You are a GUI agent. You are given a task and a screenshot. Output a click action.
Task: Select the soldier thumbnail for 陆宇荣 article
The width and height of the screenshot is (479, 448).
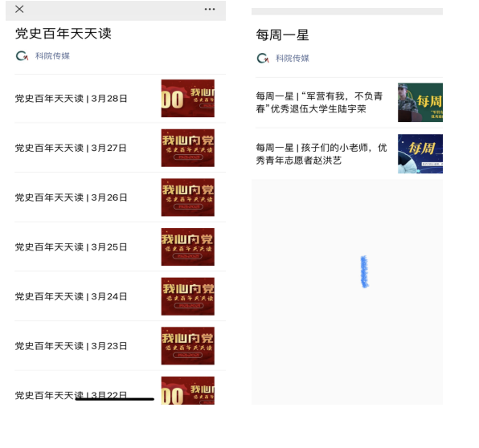[420, 103]
